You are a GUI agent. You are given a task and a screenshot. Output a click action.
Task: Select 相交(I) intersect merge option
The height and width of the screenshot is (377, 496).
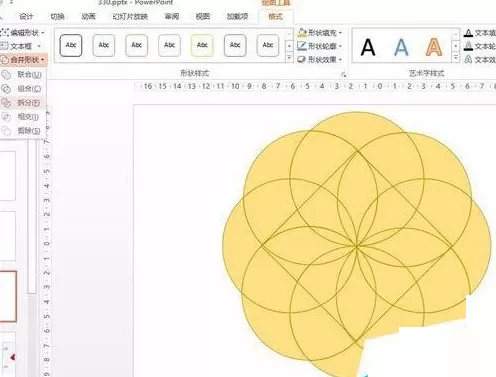[22, 117]
